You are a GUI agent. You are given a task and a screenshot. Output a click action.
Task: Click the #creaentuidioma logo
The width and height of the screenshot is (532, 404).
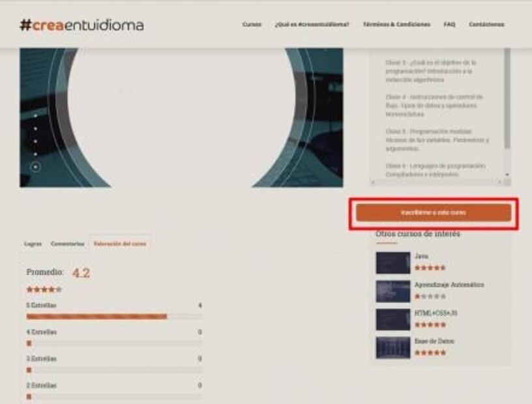[x=81, y=25]
